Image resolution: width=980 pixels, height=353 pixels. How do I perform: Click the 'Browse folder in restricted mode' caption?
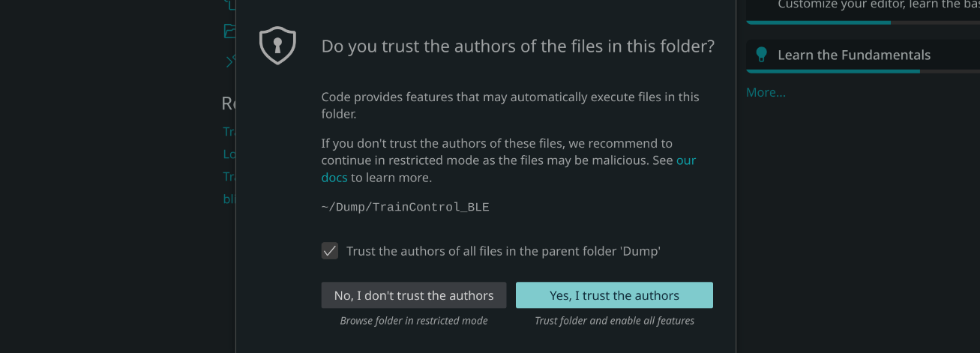click(414, 321)
